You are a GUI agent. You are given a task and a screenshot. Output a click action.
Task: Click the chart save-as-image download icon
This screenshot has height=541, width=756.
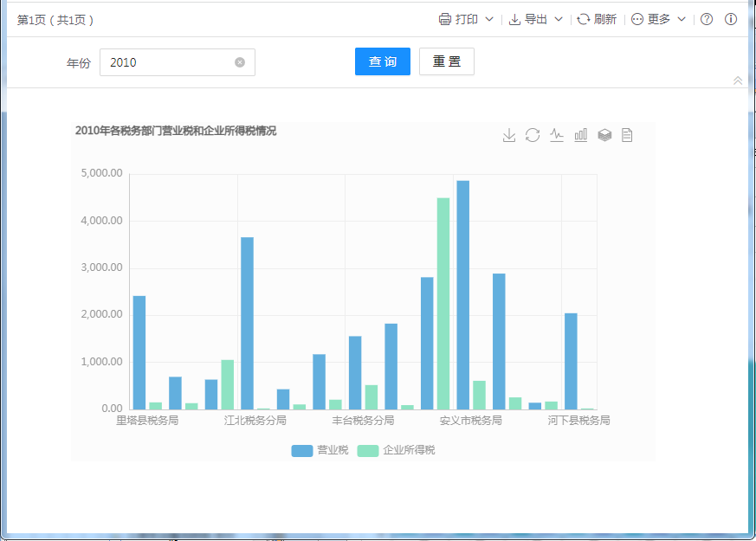click(x=509, y=135)
